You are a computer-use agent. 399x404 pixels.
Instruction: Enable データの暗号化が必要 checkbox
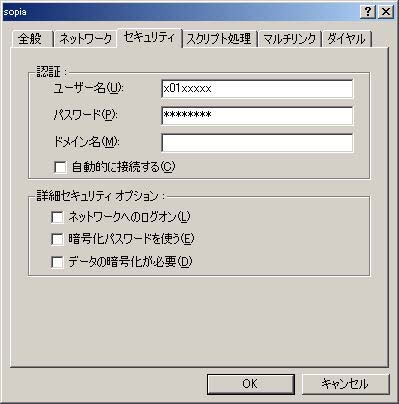(x=57, y=262)
